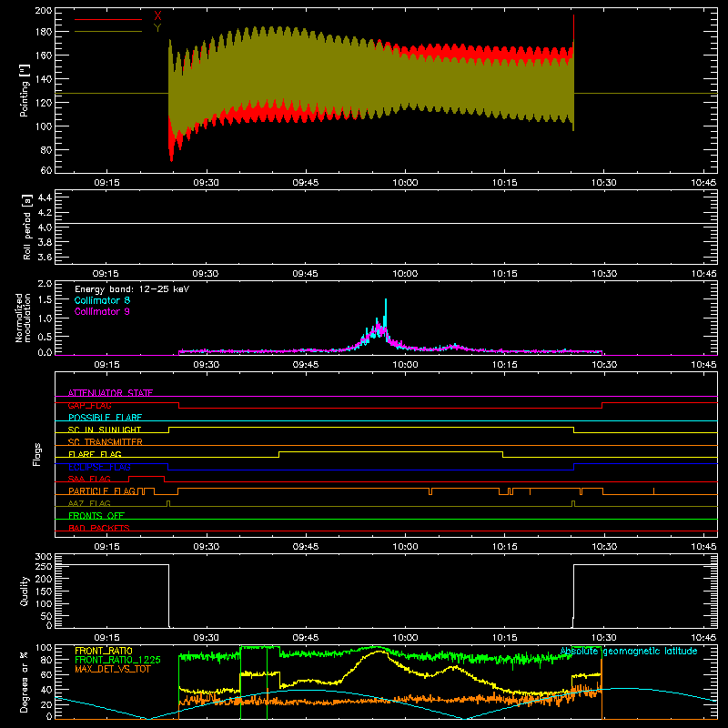The height and width of the screenshot is (728, 728).
Task: Click the 10:00 time label under Pointing plot
Action: click(x=405, y=183)
